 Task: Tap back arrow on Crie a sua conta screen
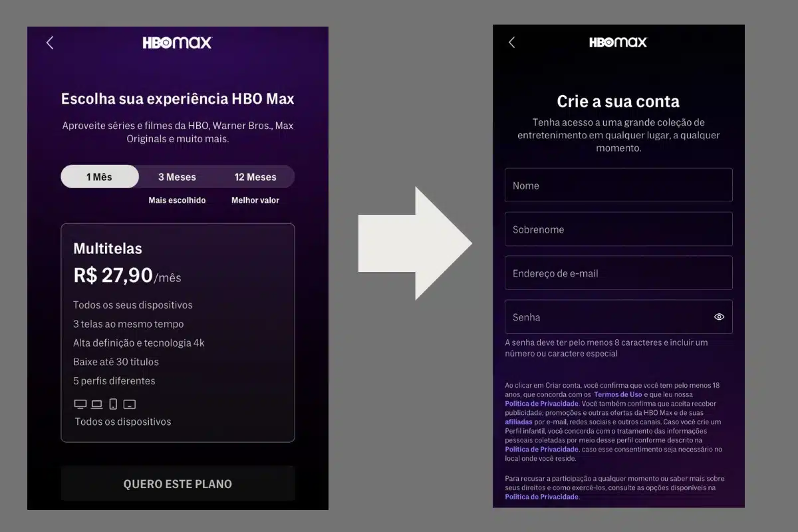tap(511, 43)
